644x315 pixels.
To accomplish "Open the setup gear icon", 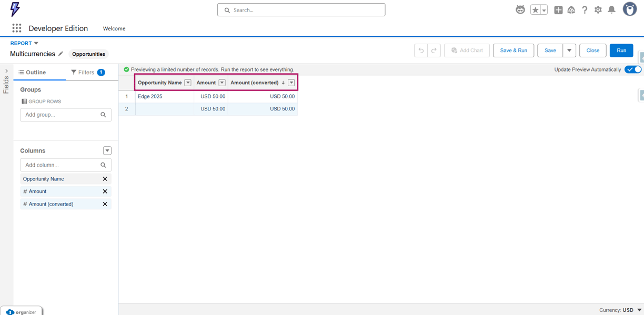I will pos(598,9).
